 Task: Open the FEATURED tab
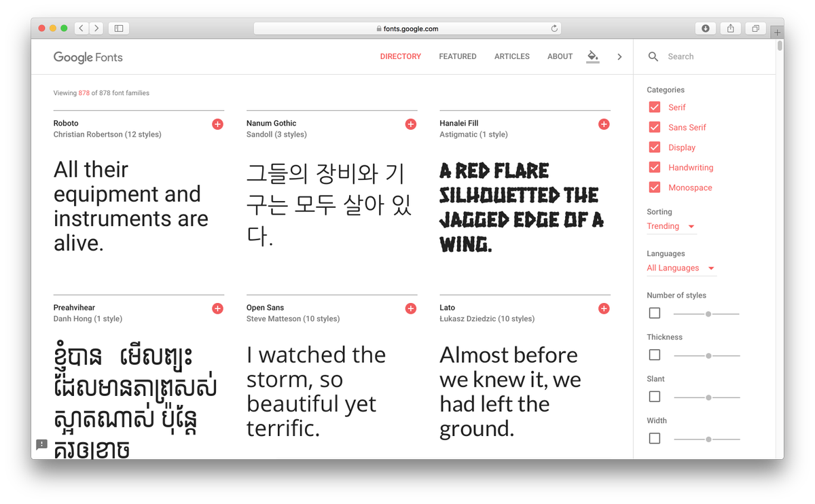[458, 56]
